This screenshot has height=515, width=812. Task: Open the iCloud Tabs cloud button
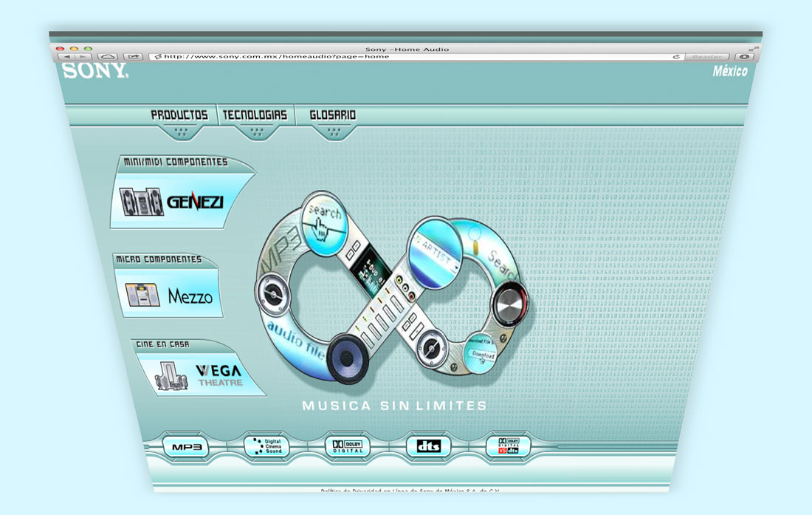tap(108, 56)
